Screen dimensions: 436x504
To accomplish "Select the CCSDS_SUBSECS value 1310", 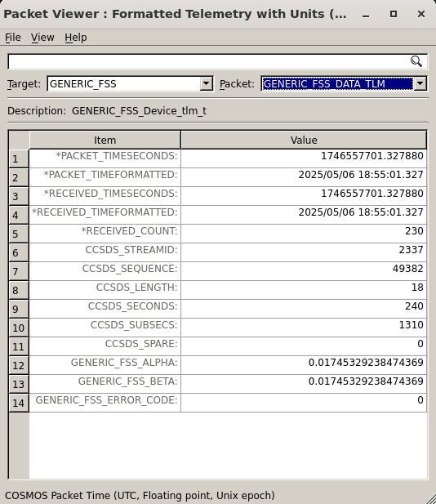I will pos(304,328).
